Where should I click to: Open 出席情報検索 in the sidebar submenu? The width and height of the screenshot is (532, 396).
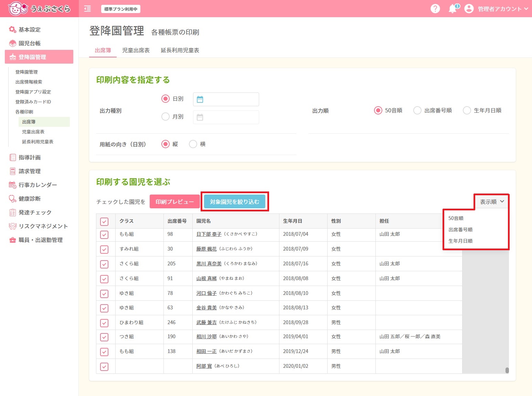pyautogui.click(x=29, y=82)
